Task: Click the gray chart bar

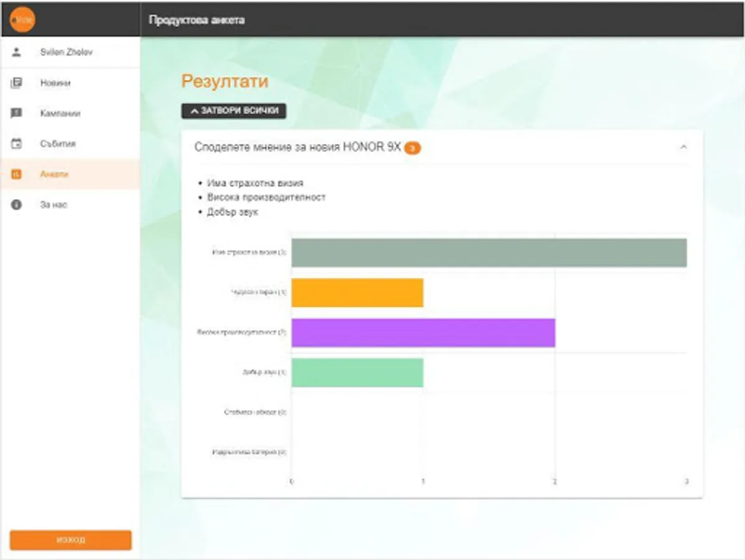Action: 489,253
